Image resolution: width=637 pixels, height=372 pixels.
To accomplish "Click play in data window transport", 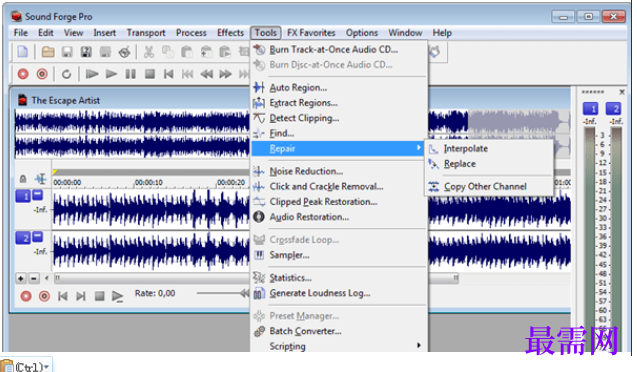I will point(117,296).
